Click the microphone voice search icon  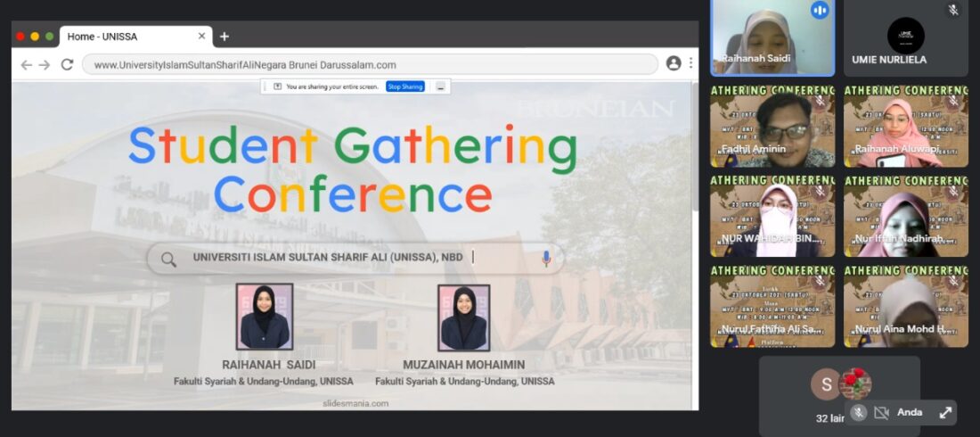(546, 259)
